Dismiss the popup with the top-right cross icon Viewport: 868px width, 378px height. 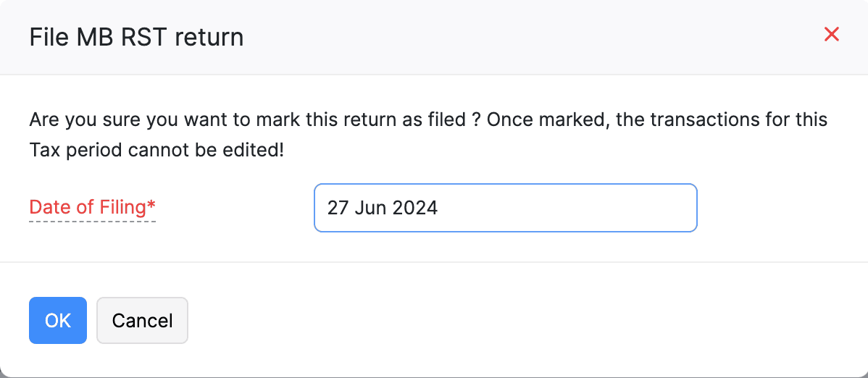pos(831,34)
